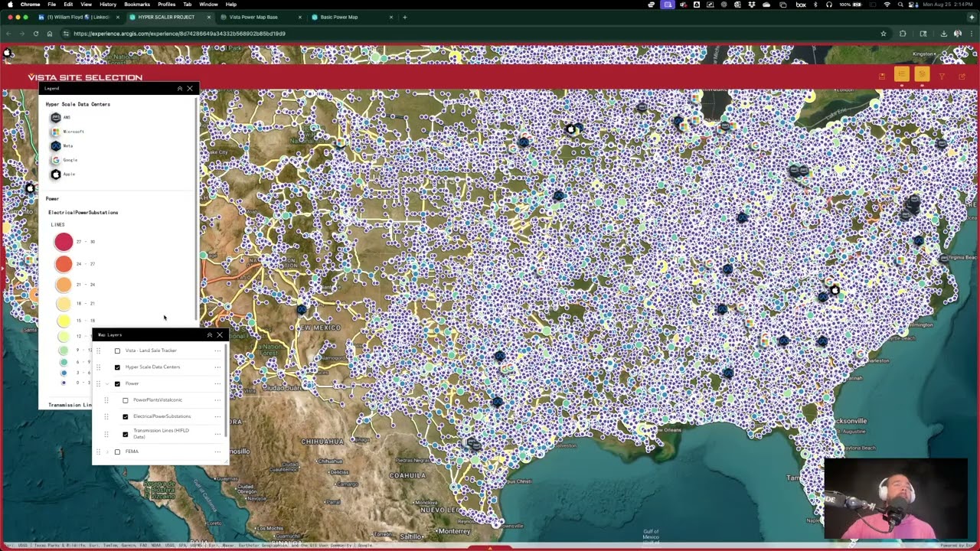Screen dimensions: 980x551
Task: Open Chrome downloads icon
Action: (944, 34)
